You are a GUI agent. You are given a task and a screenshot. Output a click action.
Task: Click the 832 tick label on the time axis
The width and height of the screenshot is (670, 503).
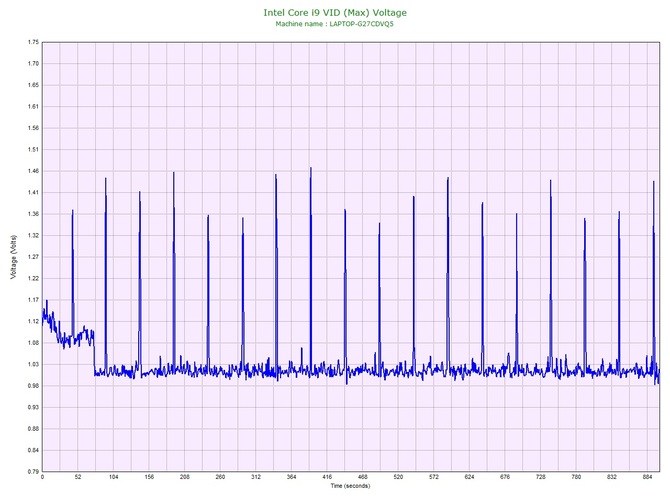coord(612,477)
